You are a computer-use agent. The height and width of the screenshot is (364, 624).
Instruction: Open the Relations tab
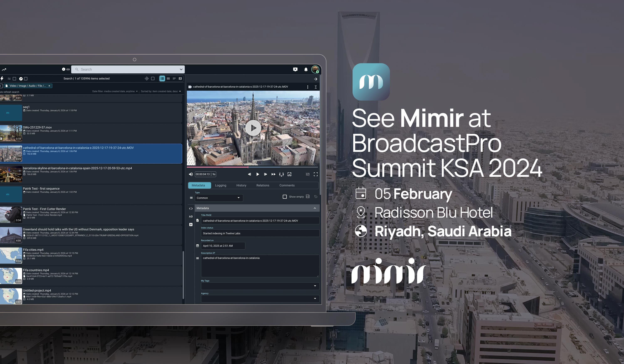click(262, 186)
